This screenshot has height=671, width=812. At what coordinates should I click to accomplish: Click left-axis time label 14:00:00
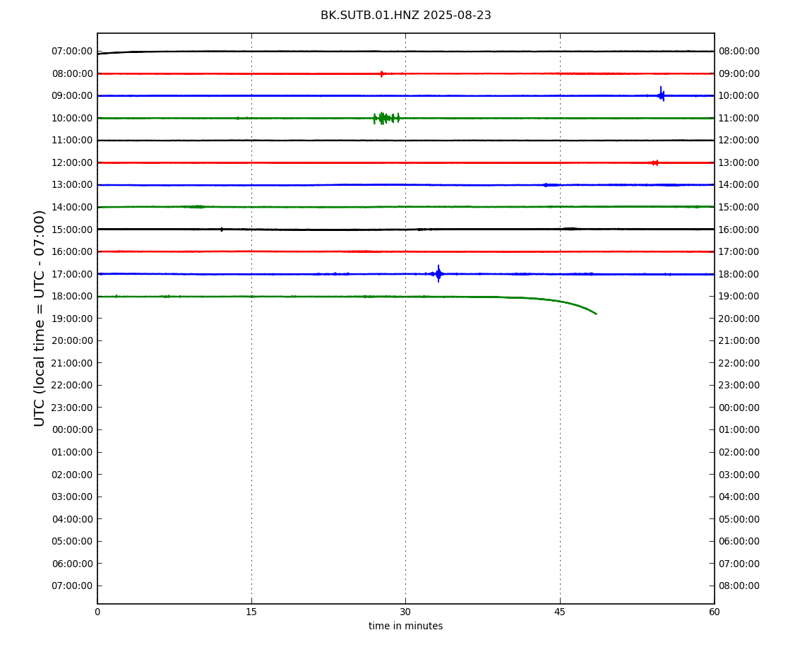[x=72, y=207]
